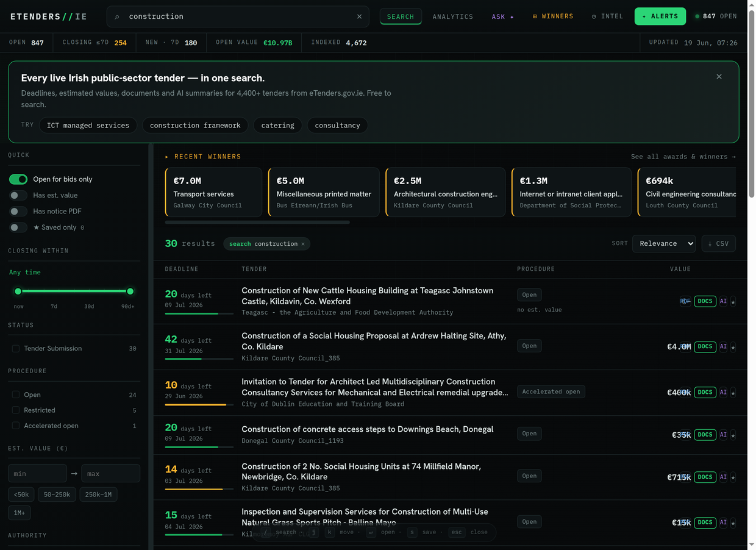Open AI summary for Millfield Manor tender
The width and height of the screenshot is (756, 550).
[x=723, y=477]
